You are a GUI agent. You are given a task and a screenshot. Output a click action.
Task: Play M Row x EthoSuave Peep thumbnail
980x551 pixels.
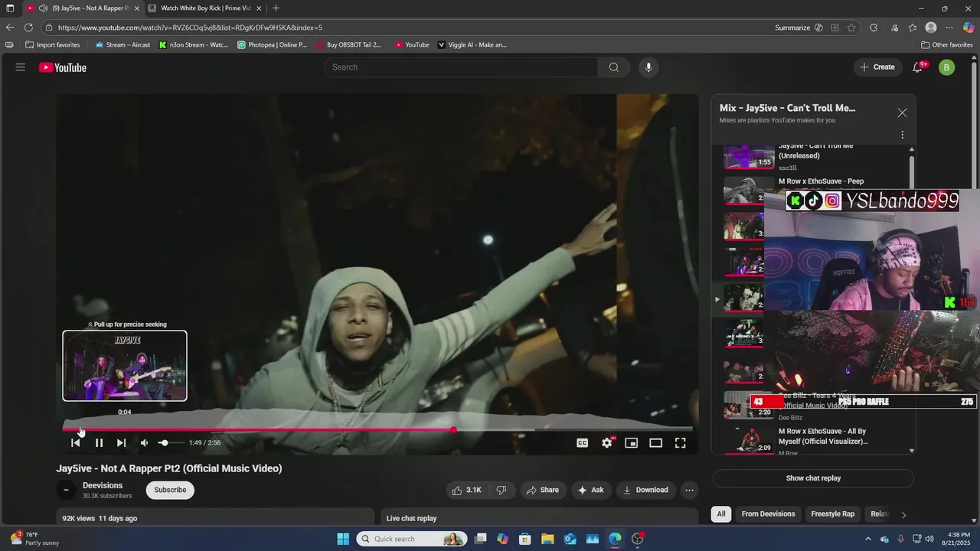click(750, 191)
